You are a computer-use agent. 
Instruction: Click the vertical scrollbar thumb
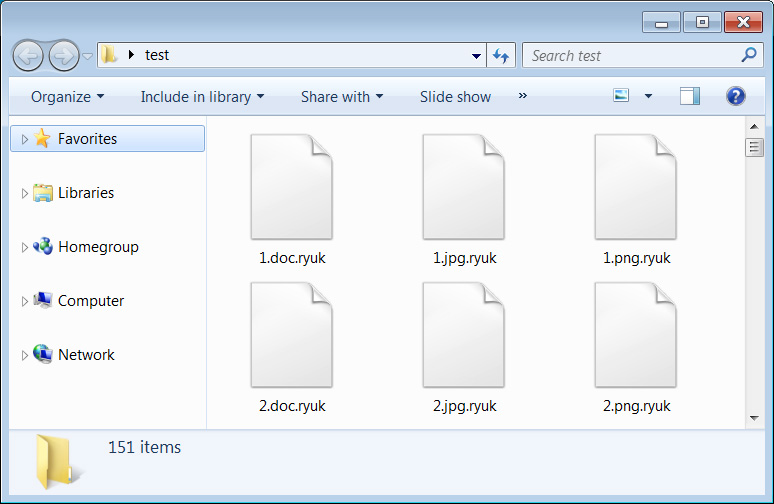point(754,147)
